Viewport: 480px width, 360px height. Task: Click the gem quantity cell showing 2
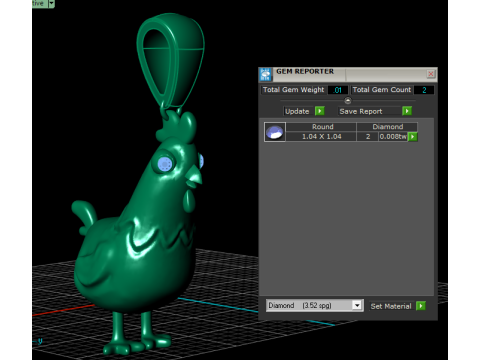click(x=368, y=137)
